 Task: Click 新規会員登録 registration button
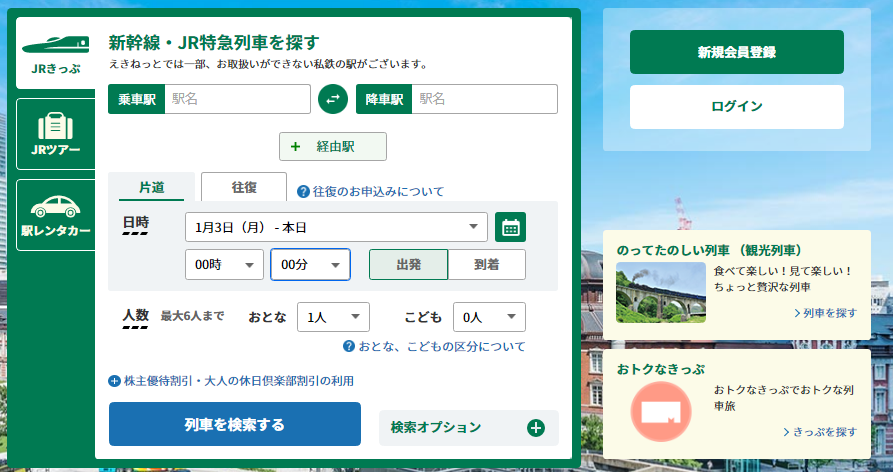tap(736, 52)
